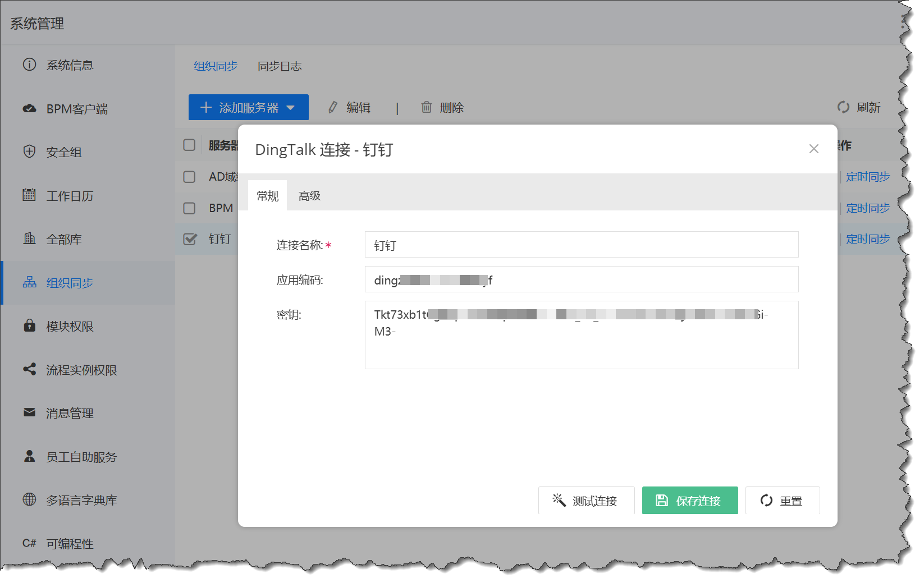
Task: Toggle the header select-all checkbox
Action: 190,145
